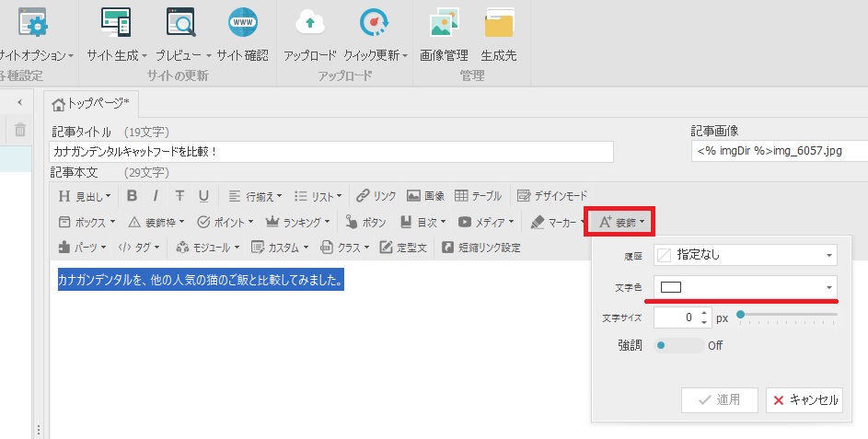
Task: Apply bold formatting with B
Action: tap(132, 195)
